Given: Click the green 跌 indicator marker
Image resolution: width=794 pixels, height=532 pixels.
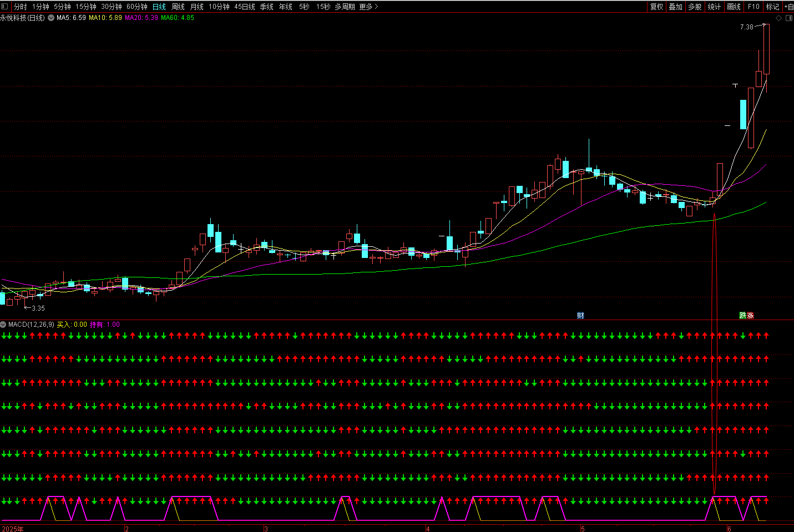Looking at the screenshot, I should coord(742,316).
